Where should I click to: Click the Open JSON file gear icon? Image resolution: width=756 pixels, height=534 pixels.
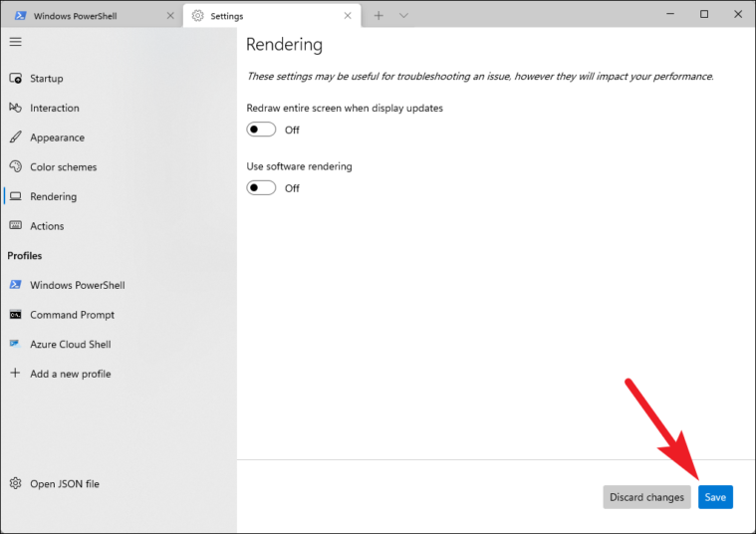point(15,483)
